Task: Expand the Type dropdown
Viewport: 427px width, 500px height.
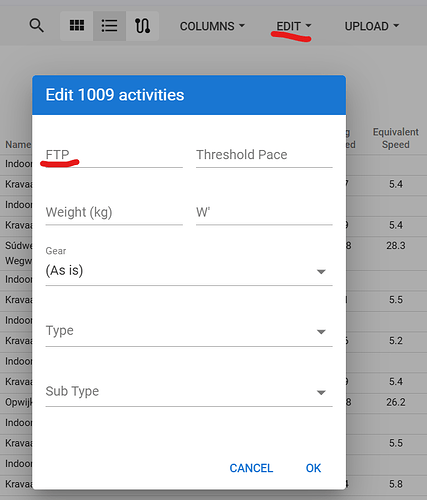Action: [x=189, y=331]
